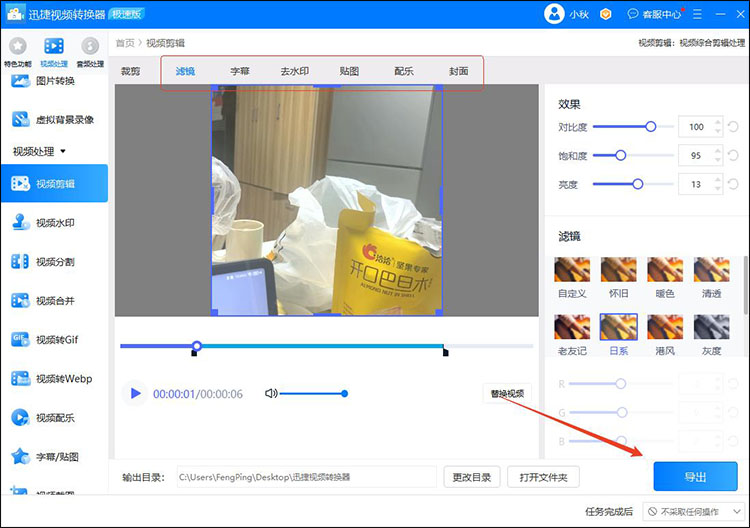The width and height of the screenshot is (750, 528).
Task: Click the trim end marker on timeline
Action: [445, 352]
